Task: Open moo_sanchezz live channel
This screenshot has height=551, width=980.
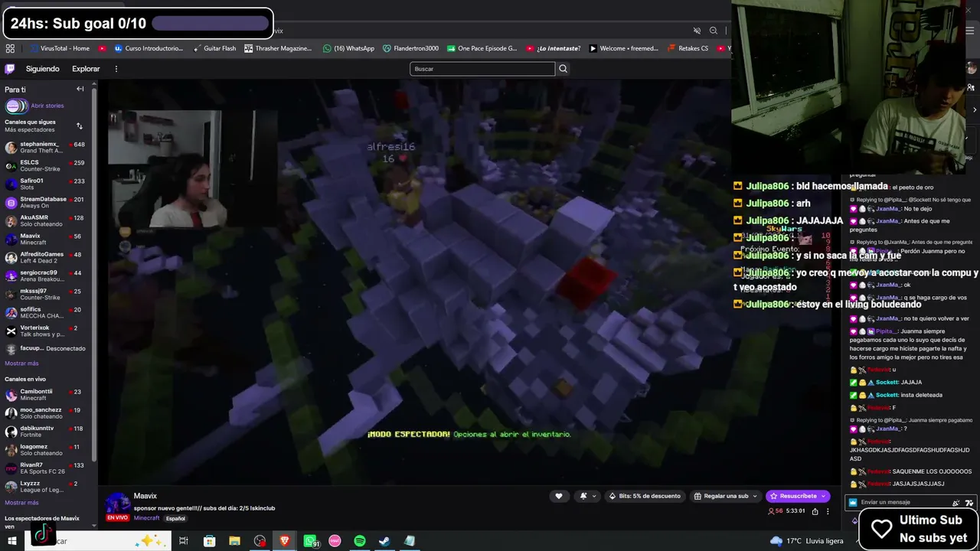Action: (x=47, y=413)
